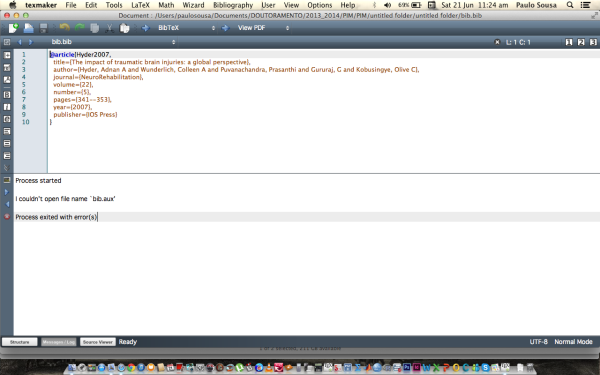Go to previous document arrow
This screenshot has height=375, width=600.
point(20,42)
